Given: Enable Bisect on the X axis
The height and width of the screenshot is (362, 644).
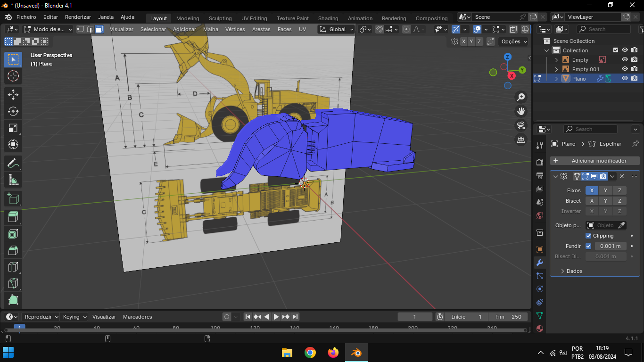Looking at the screenshot, I should (x=592, y=201).
